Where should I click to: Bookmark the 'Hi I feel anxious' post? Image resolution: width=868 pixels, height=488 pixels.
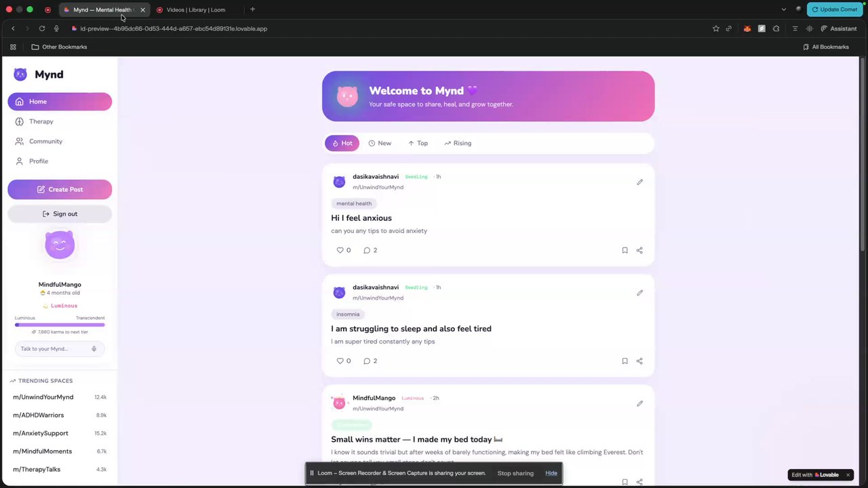625,250
